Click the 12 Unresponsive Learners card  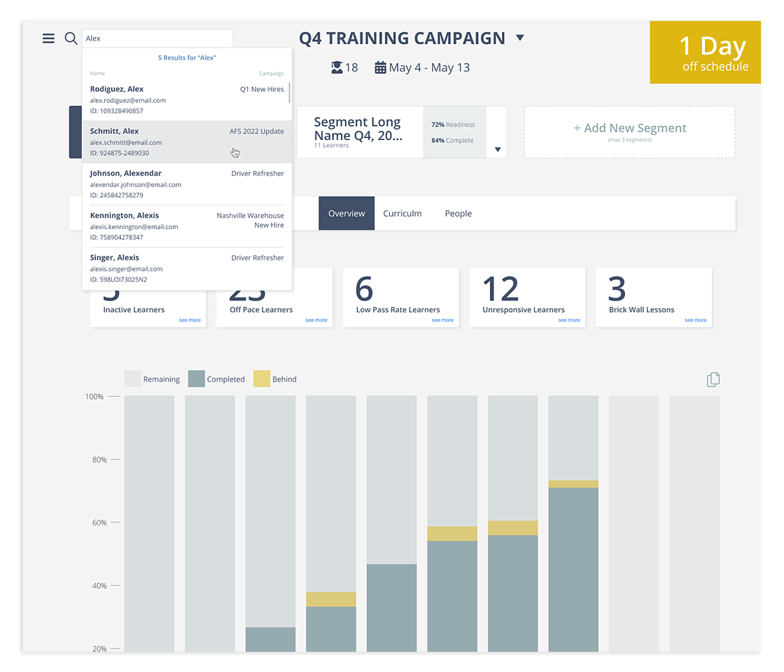528,297
